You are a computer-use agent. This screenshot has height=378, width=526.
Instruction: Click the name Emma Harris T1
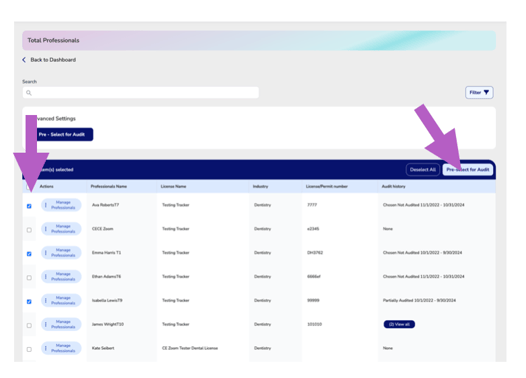coord(106,253)
